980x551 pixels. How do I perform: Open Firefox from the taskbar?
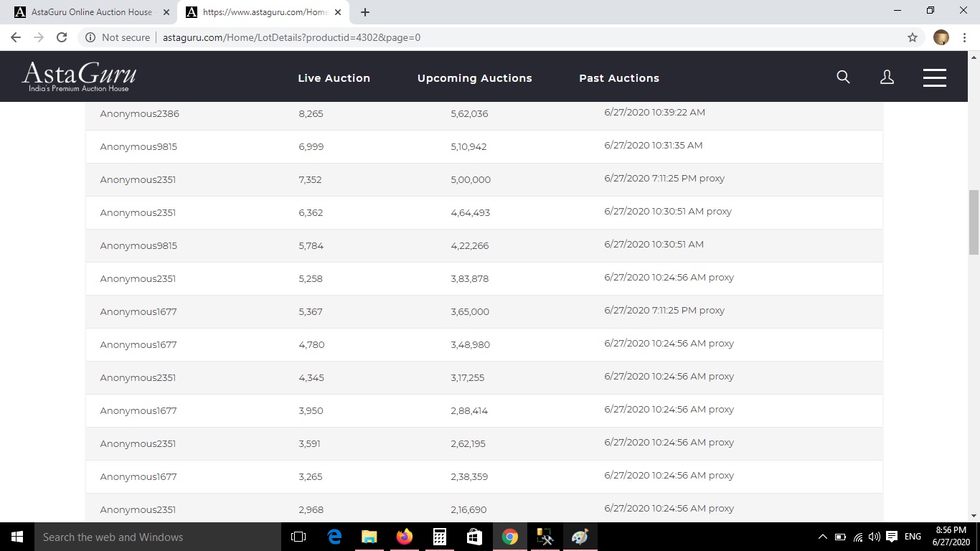(405, 537)
